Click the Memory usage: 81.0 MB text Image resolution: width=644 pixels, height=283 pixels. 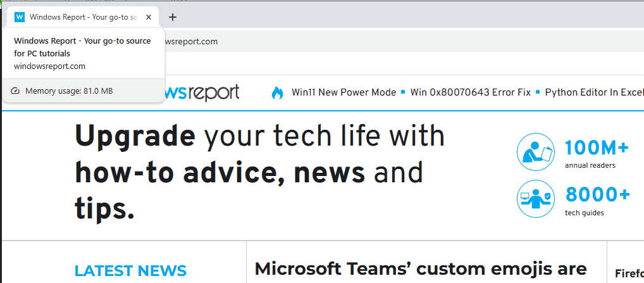click(69, 91)
